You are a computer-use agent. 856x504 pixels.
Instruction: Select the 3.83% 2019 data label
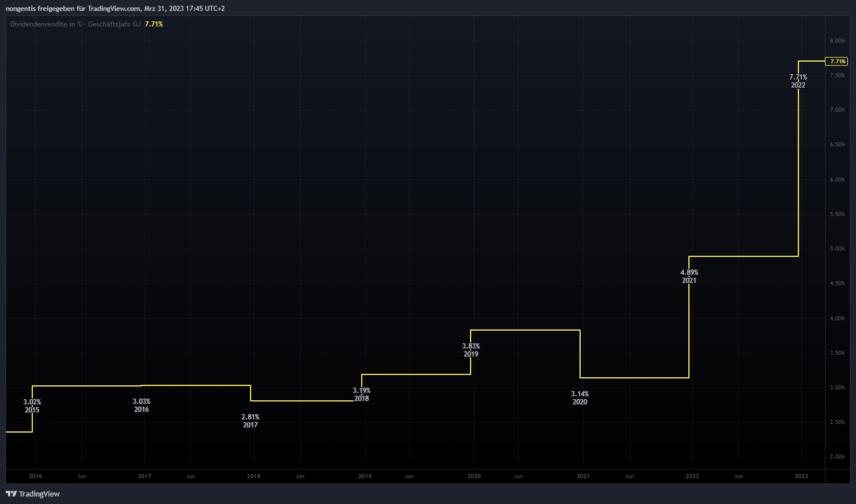471,350
